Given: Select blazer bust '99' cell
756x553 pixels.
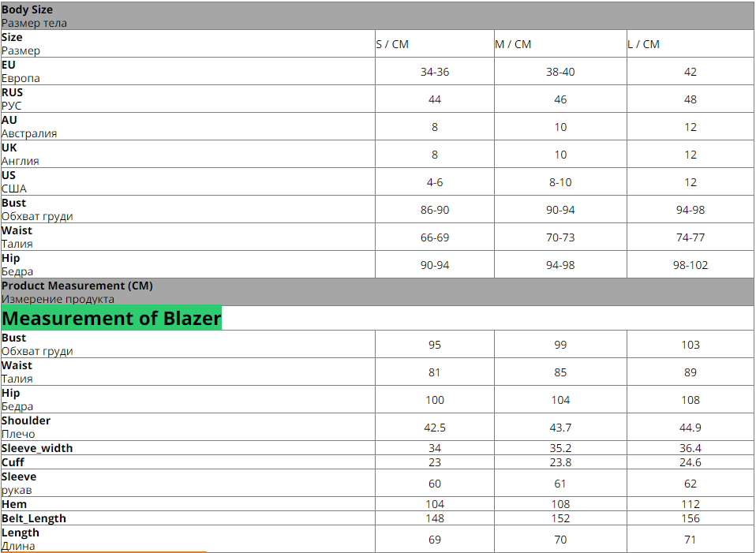Looking at the screenshot, I should 561,345.
